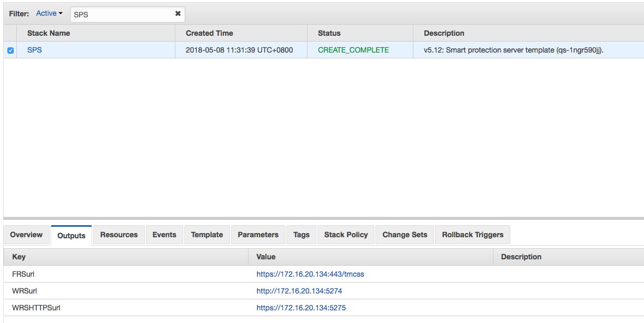
Task: Sort by Created Time column header
Action: [210, 33]
